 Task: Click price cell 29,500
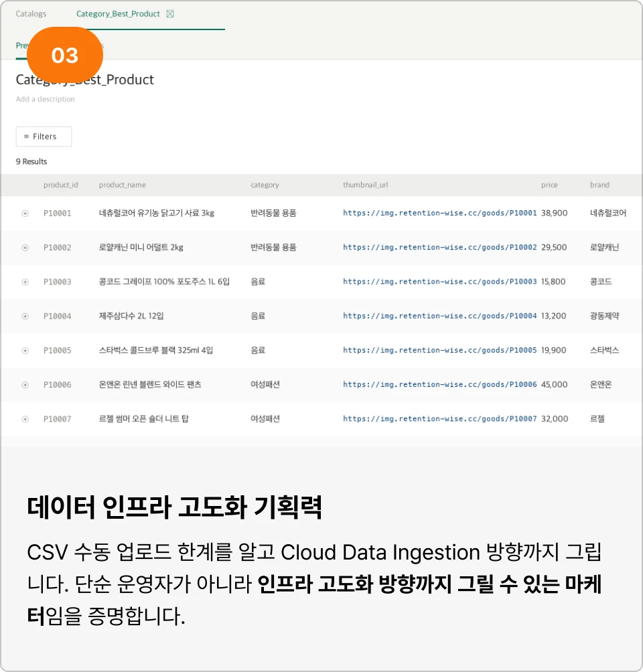(554, 247)
